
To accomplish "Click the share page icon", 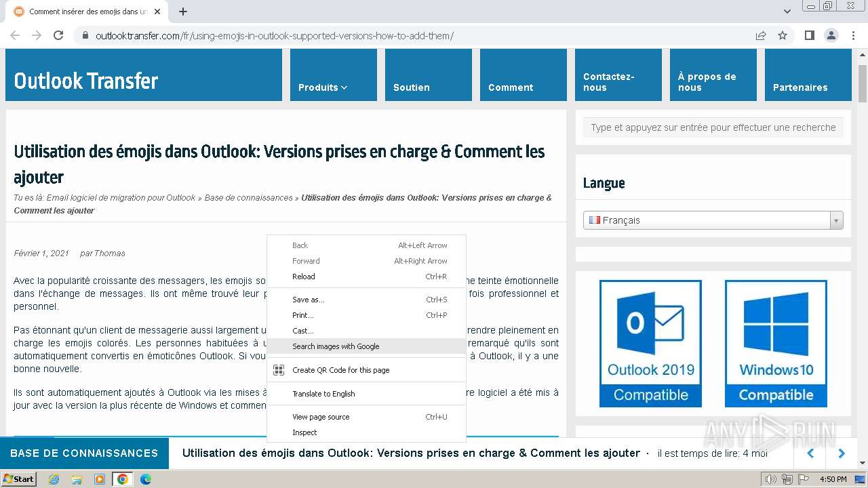I will [x=761, y=35].
